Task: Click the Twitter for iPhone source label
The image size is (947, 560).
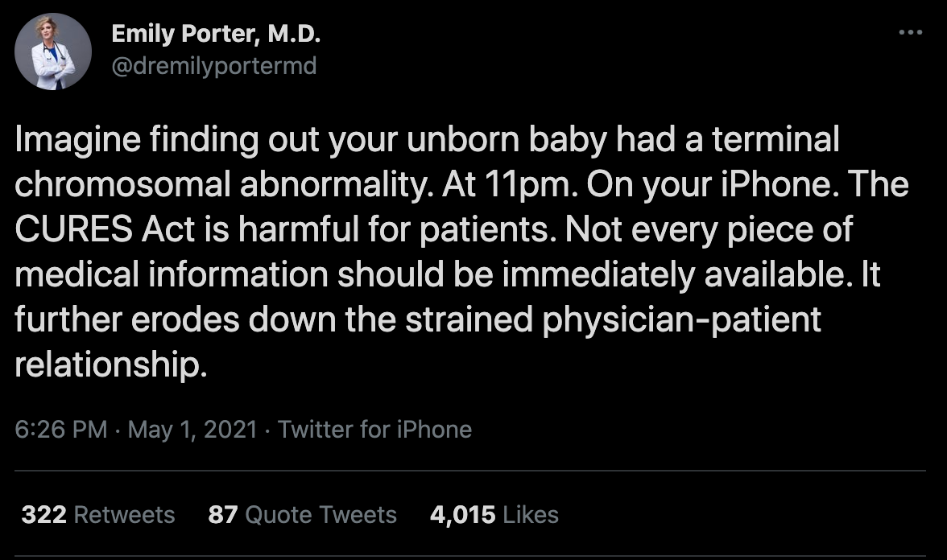Action: [x=374, y=430]
